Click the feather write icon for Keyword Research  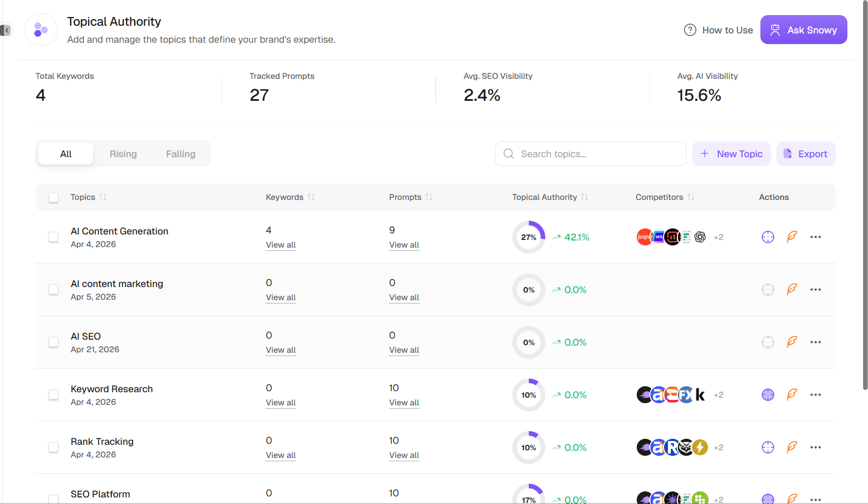792,394
